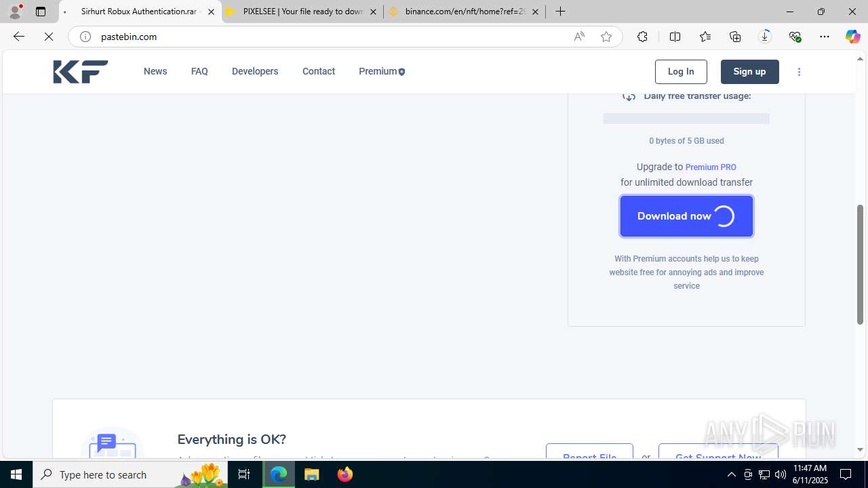Close the Sirhurt Robux Authentication tab
This screenshot has width=868, height=488.
[211, 12]
